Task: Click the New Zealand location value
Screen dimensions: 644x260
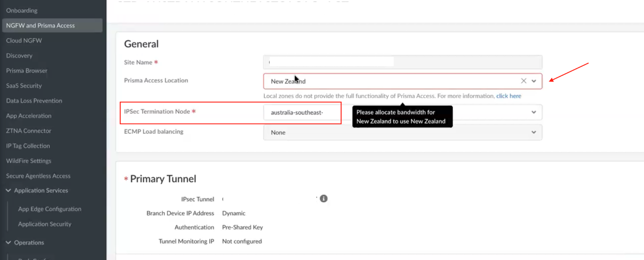Action: pyautogui.click(x=288, y=81)
